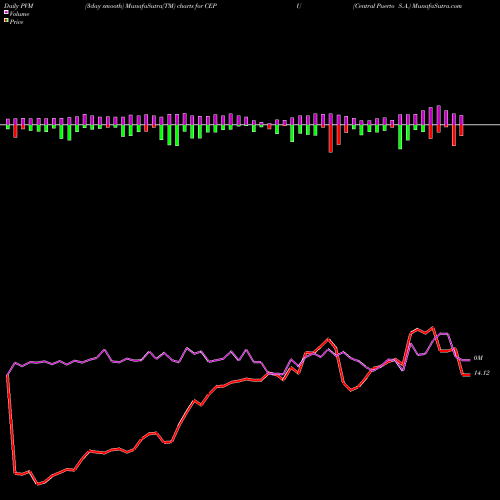Click the lone 'U' ticker letter in header

tap(299, 6)
